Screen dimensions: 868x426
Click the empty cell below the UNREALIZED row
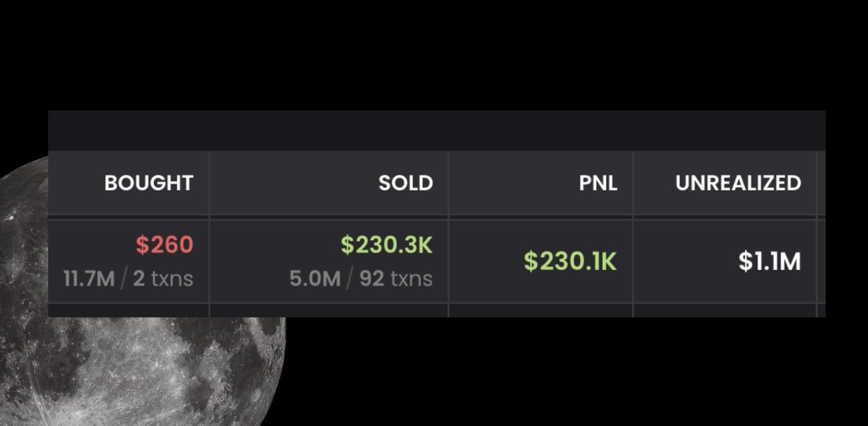[725, 311]
